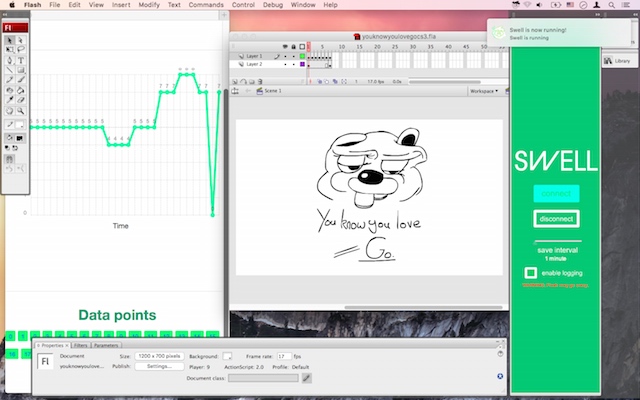The width and height of the screenshot is (640, 400).
Task: Open the Library panel
Action: (618, 61)
